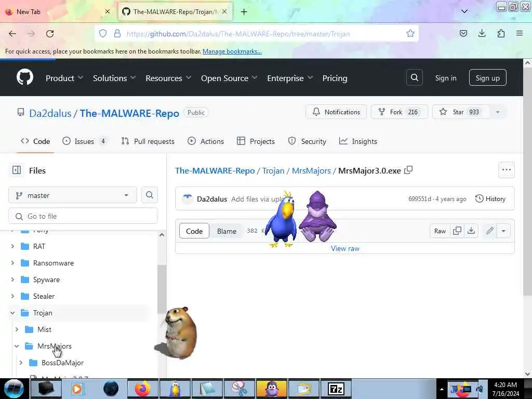
Task: Close the New Tab tab
Action: [x=108, y=11]
